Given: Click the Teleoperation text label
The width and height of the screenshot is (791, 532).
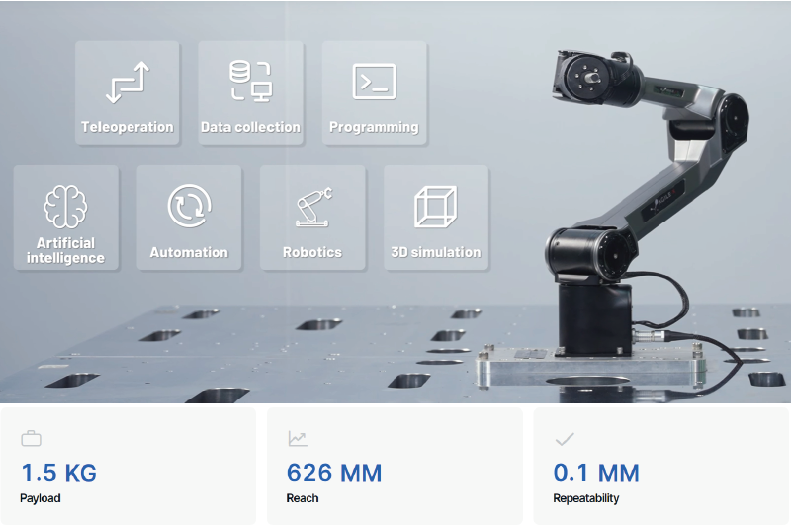Looking at the screenshot, I should click(127, 127).
